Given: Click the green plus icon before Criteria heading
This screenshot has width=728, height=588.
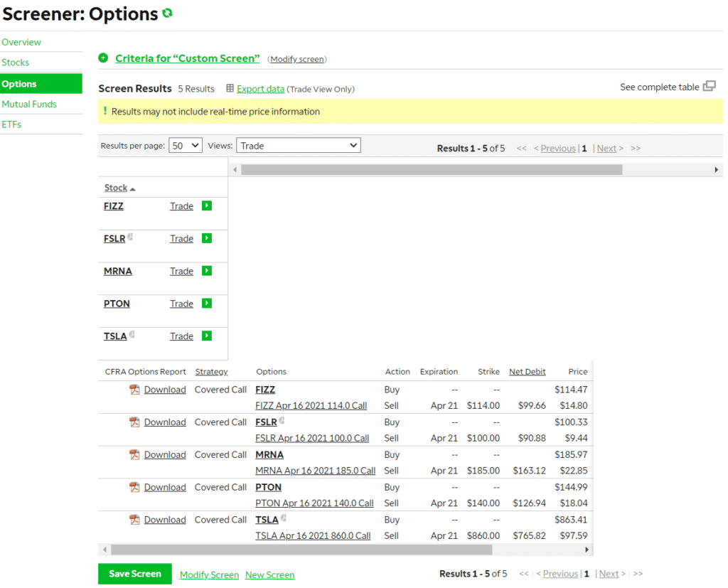Looking at the screenshot, I should pyautogui.click(x=104, y=58).
